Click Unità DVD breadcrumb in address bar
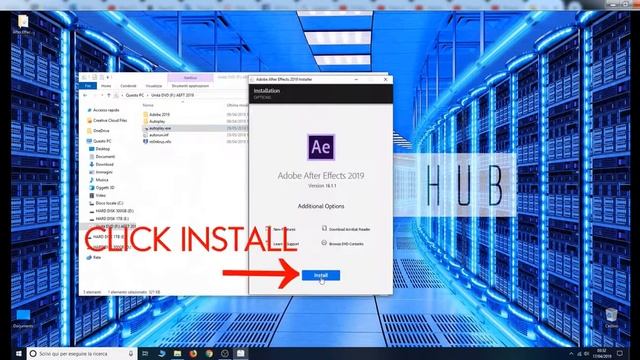This screenshot has height=360, width=640. 173,95
